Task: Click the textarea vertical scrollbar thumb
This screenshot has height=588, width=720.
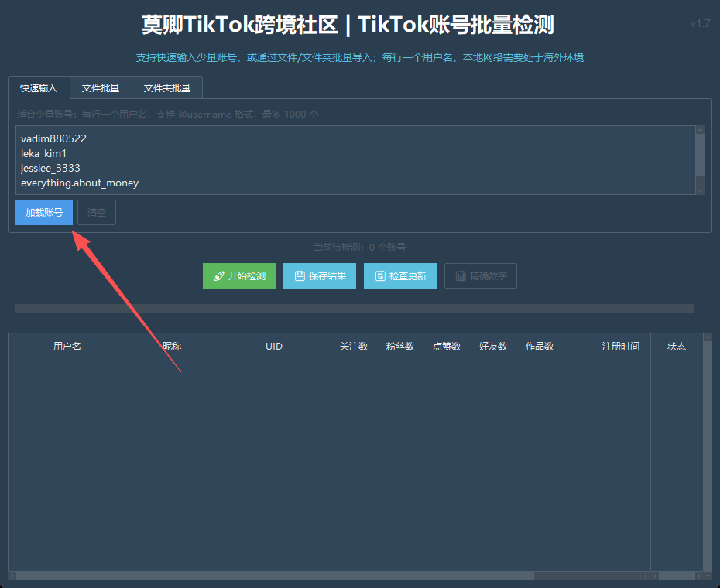Action: point(700,155)
